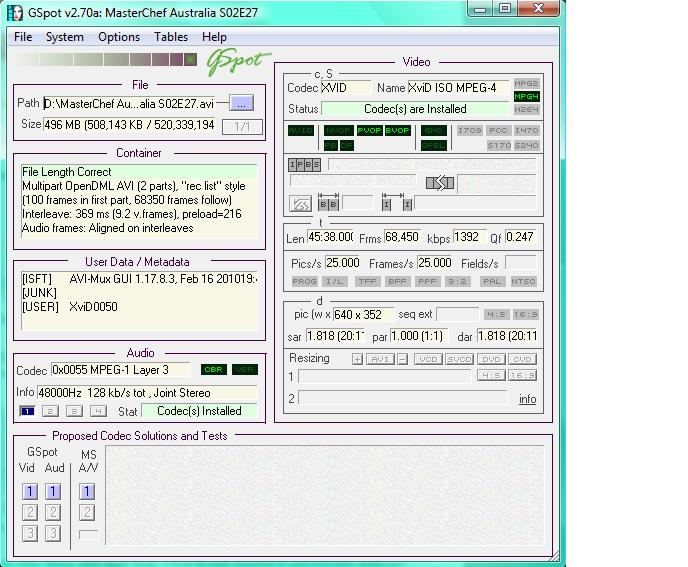688x567 pixels.
Task: Click the NTSC standard indicator
Action: 523,281
